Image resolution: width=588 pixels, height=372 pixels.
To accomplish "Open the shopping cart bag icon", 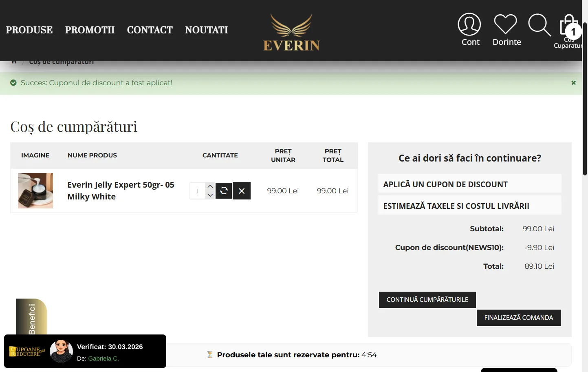I will point(569,27).
